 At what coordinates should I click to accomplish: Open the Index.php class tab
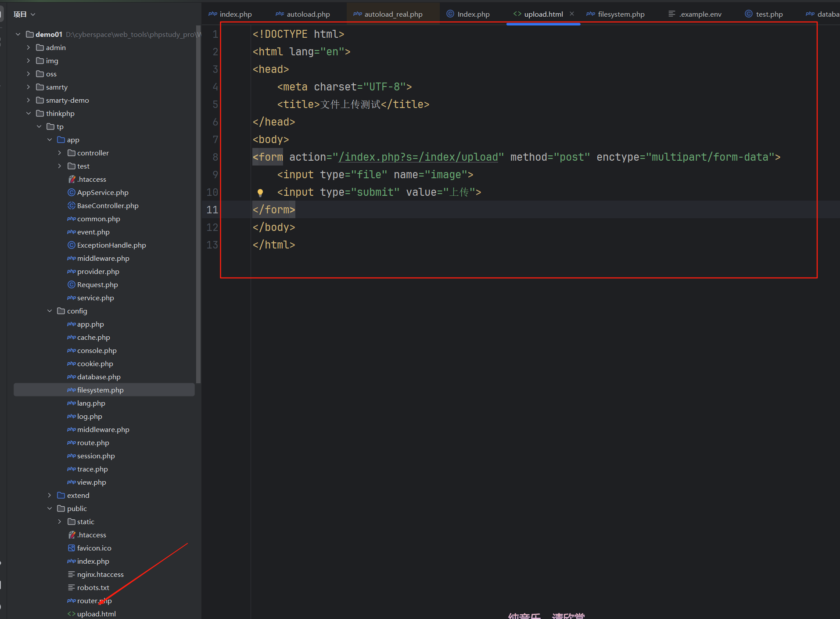point(468,14)
